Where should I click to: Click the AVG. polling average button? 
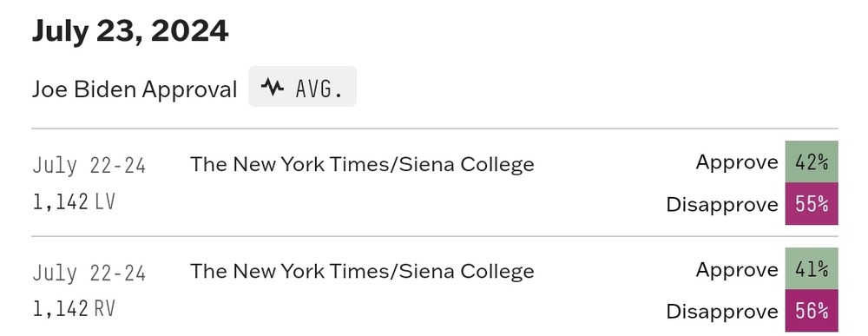(302, 86)
